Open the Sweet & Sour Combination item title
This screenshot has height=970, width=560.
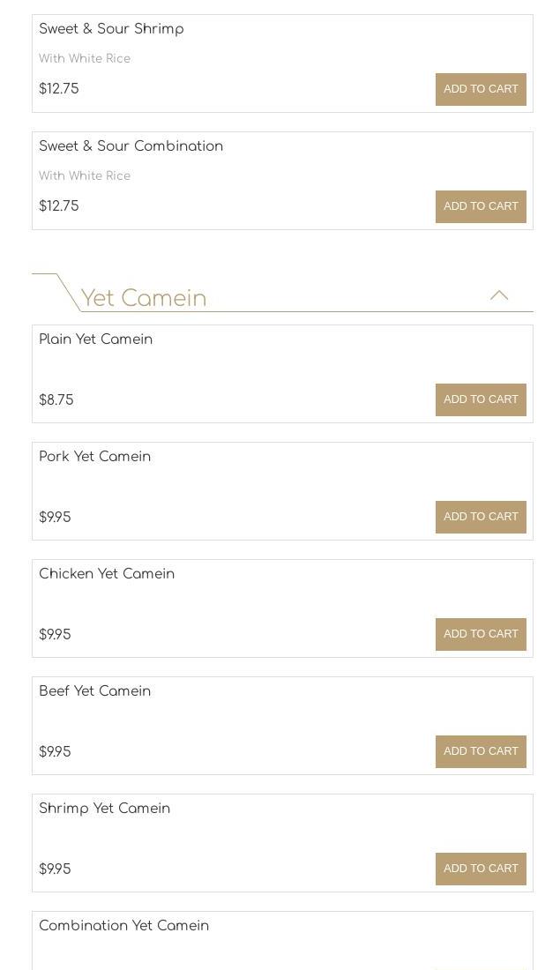(131, 146)
